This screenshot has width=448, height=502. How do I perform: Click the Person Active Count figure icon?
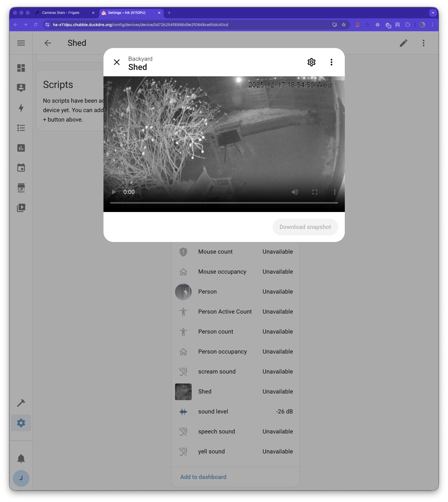coord(183,312)
